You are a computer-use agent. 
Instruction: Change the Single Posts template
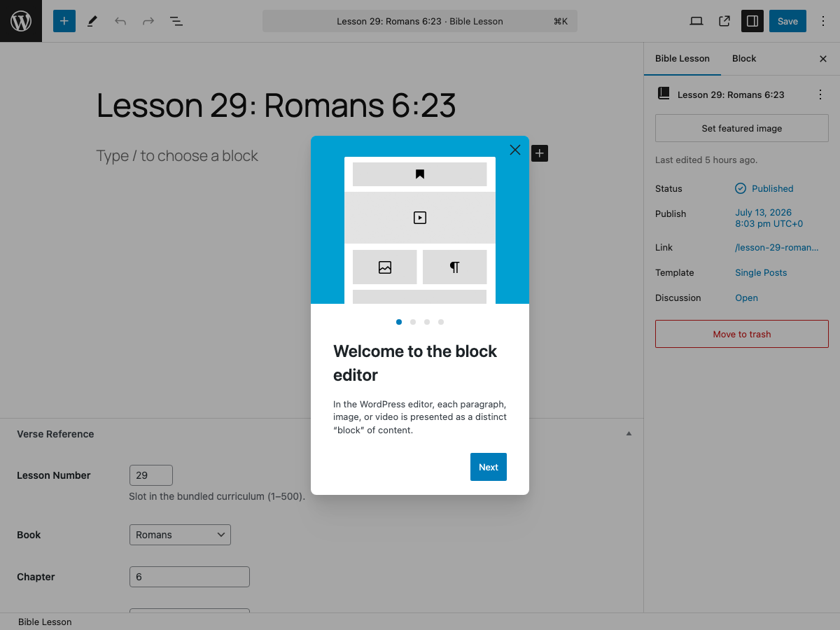761,272
